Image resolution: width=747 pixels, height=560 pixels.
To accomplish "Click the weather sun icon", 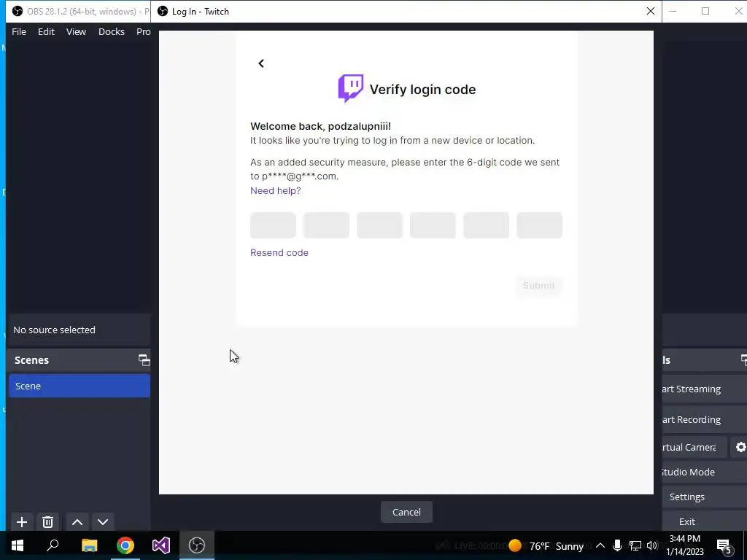I will click(515, 545).
